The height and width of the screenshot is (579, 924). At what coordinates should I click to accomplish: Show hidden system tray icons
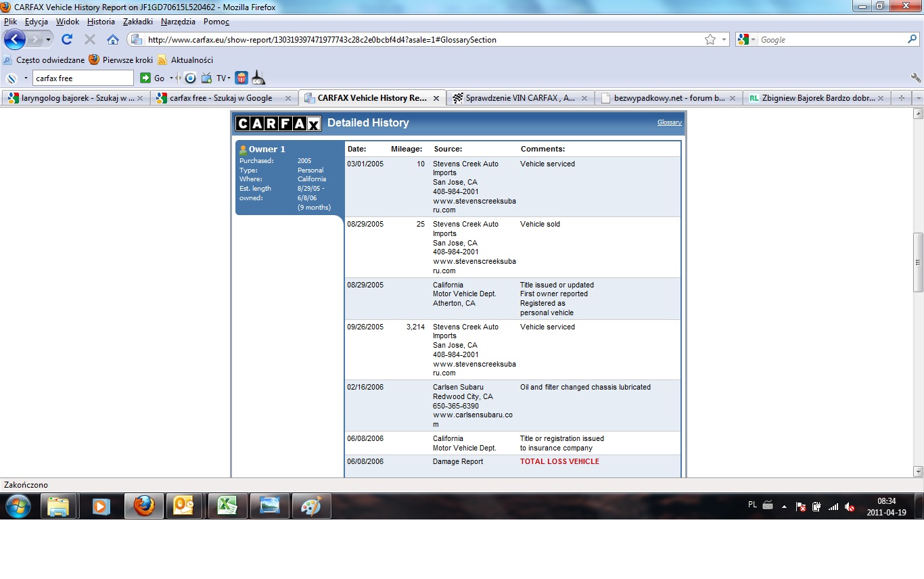785,506
